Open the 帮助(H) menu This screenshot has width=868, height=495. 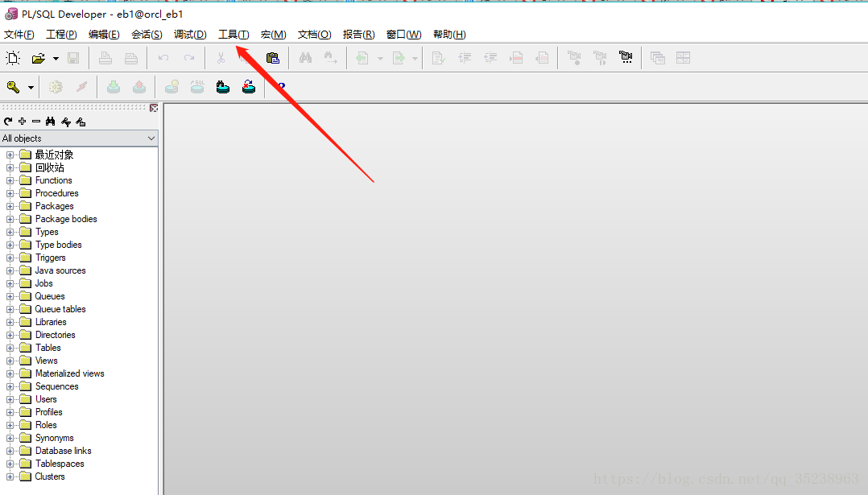449,35
